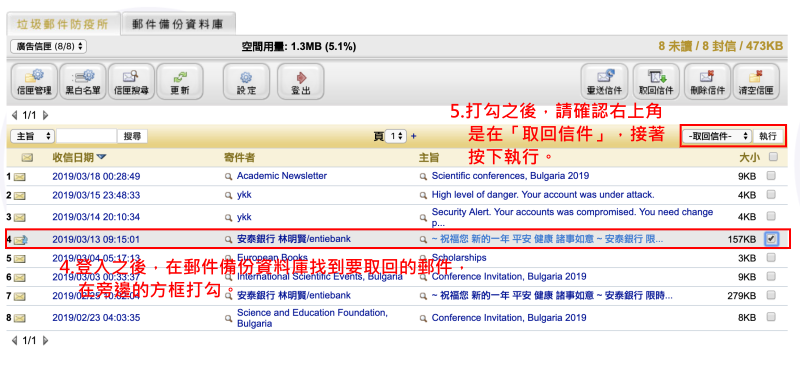The width and height of the screenshot is (800, 368).
Task: Click the 更新 refresh icon
Action: click(180, 82)
